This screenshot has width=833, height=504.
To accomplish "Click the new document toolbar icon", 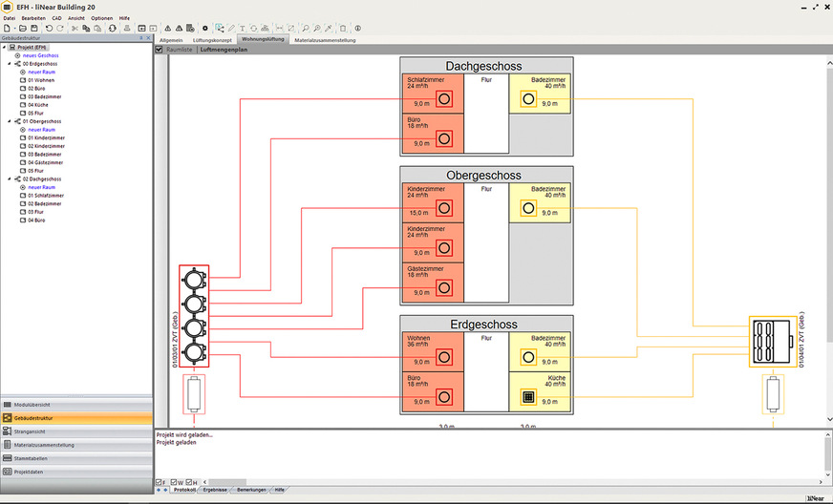I will pyautogui.click(x=7, y=29).
